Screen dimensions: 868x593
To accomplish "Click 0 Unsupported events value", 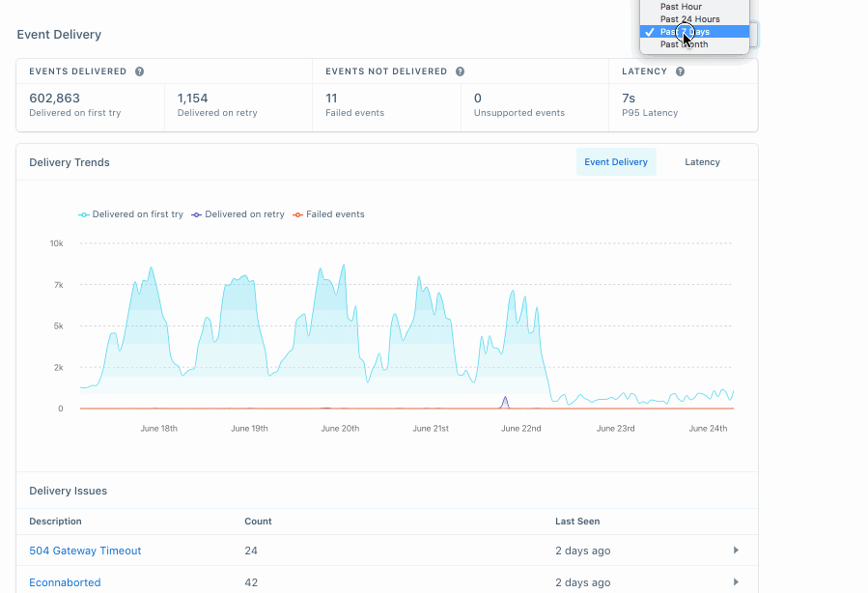I will (x=478, y=98).
